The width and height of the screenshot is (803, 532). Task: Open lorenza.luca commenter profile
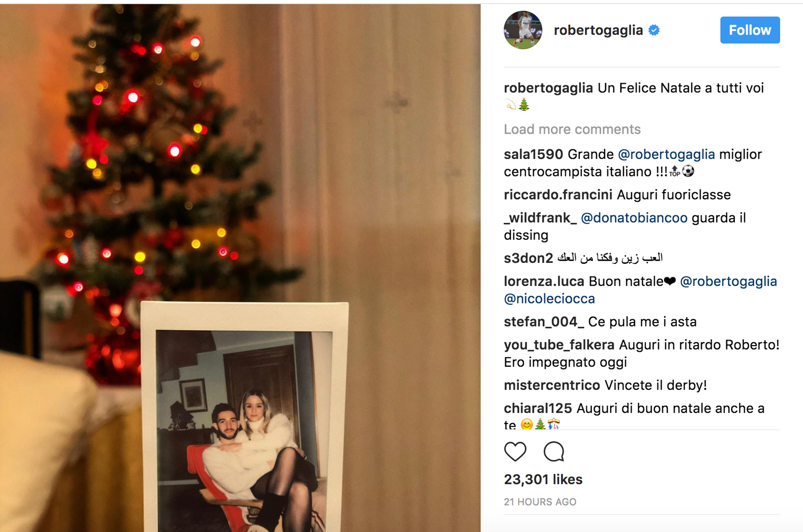[544, 281]
